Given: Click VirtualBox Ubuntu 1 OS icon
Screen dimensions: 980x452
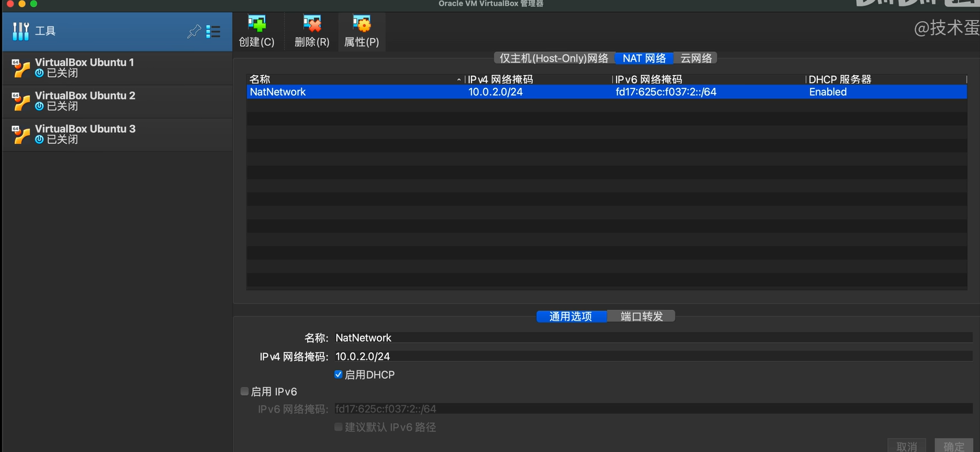Looking at the screenshot, I should pos(21,68).
